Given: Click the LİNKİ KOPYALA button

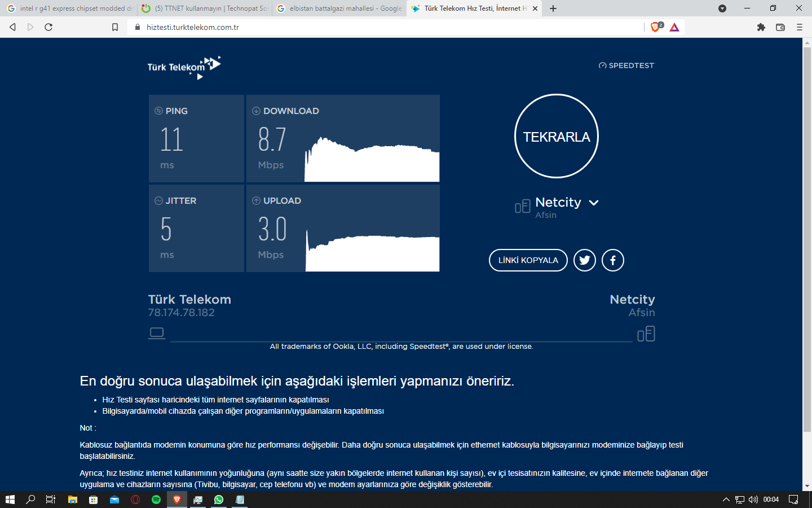Looking at the screenshot, I should pos(528,260).
